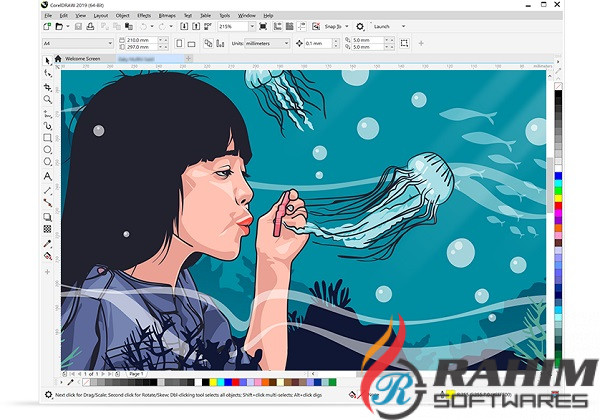600x420 pixels.
Task: Expand the Undo history dropdown arrow
Action: [152, 26]
